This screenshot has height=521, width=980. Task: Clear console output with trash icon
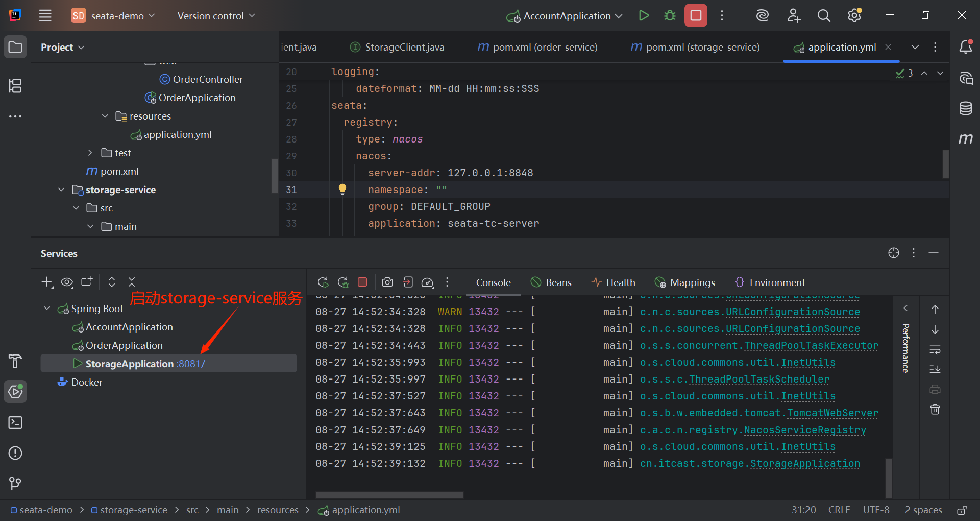coord(935,409)
